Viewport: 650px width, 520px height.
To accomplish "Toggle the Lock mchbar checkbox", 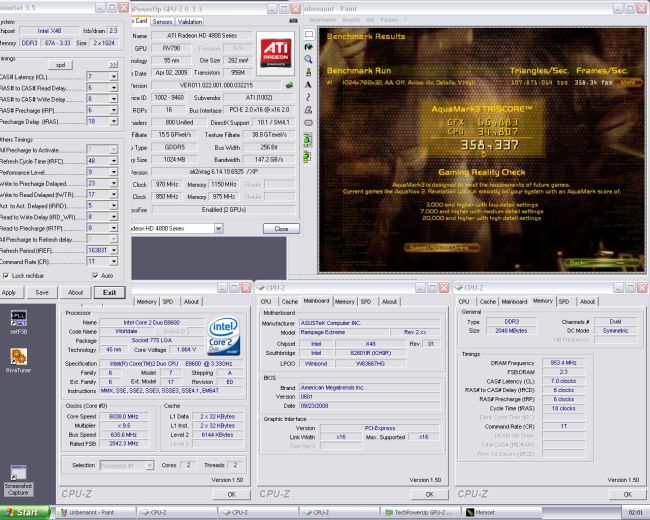I will (7, 275).
